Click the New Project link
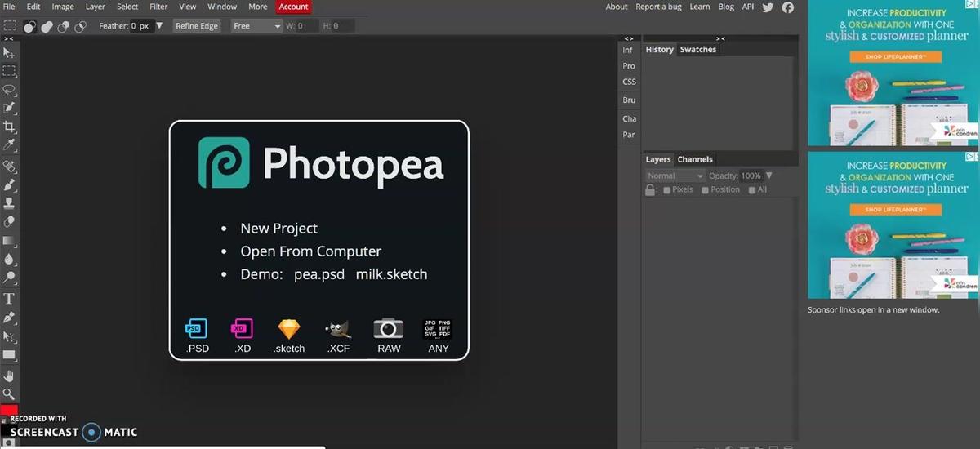 (278, 229)
